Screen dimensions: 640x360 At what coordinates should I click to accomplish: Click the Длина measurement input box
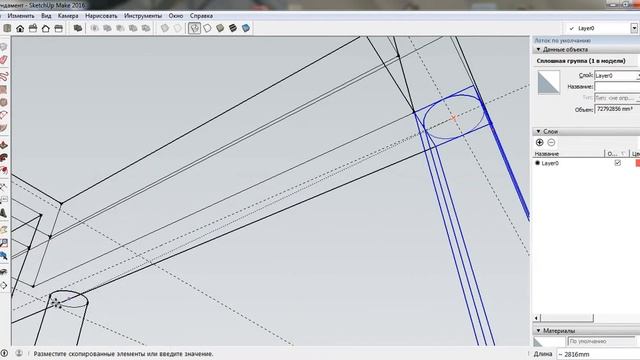click(598, 354)
